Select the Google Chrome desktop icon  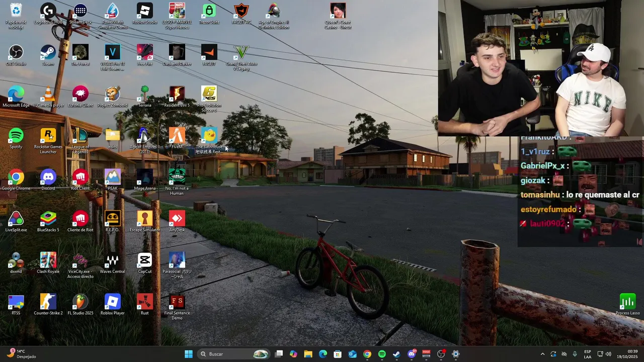(x=16, y=179)
